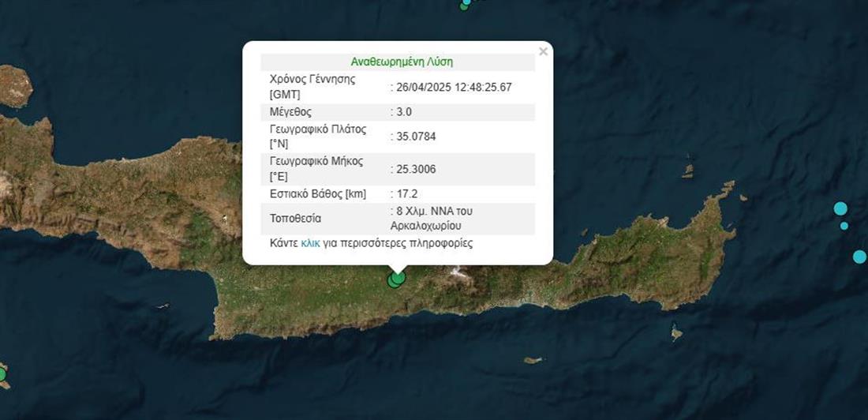
Task: Close the earthquake info popup
Action: [543, 52]
